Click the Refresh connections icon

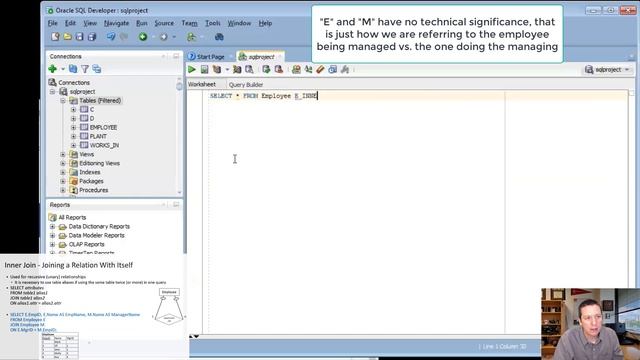73,69
